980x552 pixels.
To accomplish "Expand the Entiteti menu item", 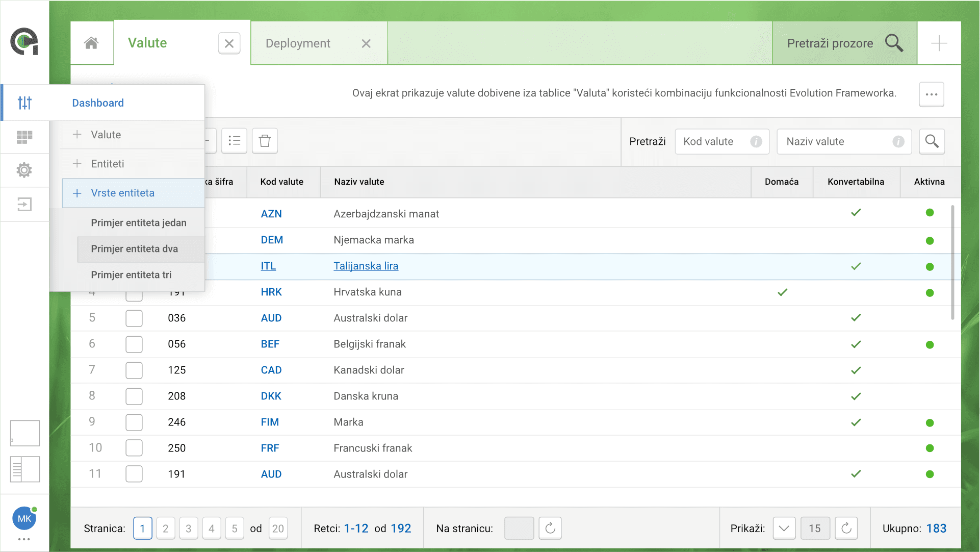I will [x=107, y=164].
